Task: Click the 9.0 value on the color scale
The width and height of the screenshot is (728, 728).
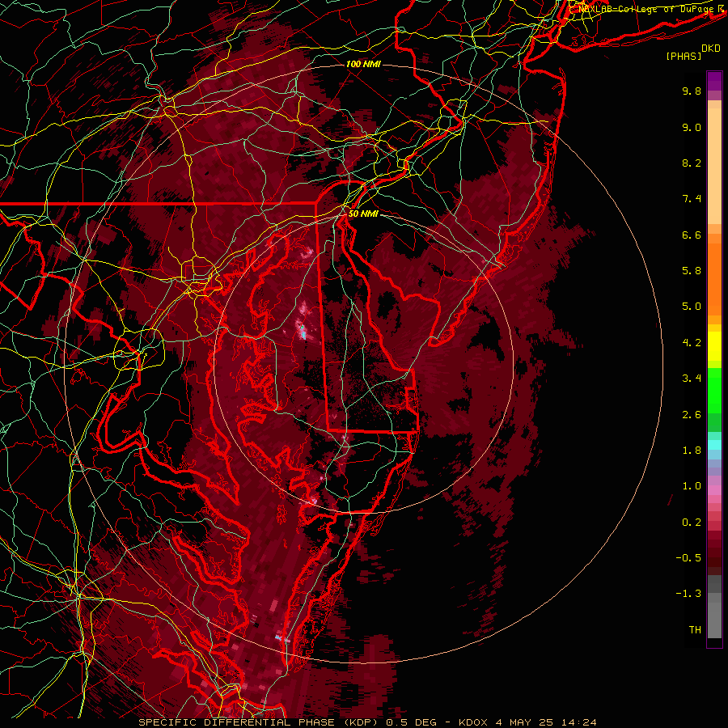Action: (692, 127)
